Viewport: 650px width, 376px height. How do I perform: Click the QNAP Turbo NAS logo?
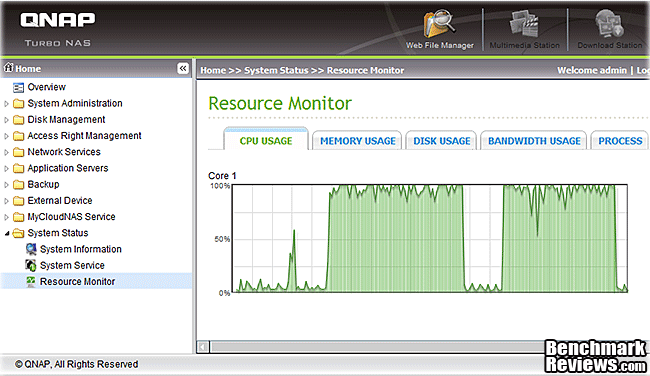58,29
